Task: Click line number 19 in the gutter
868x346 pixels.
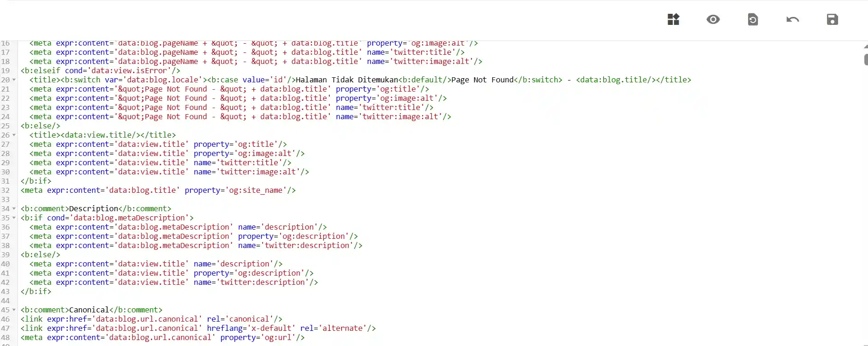Action: tap(5, 71)
